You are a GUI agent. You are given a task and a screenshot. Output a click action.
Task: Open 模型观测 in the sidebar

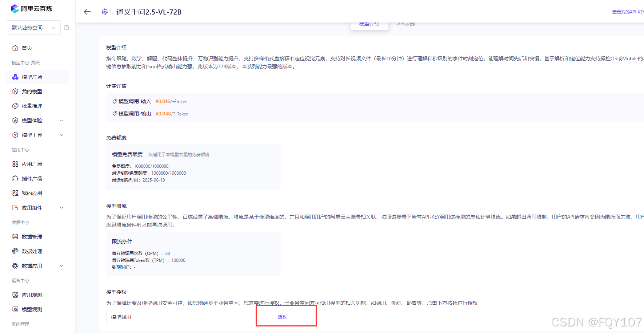[x=37, y=309]
